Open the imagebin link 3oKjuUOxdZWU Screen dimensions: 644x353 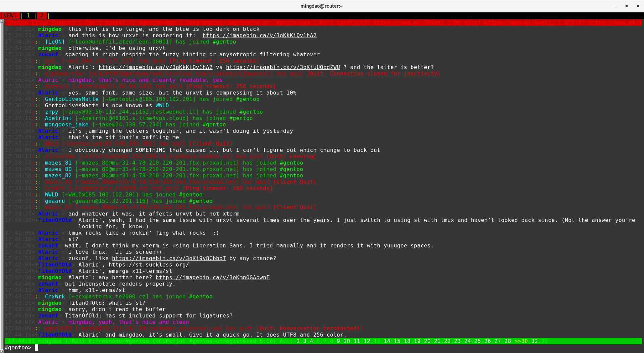point(283,67)
